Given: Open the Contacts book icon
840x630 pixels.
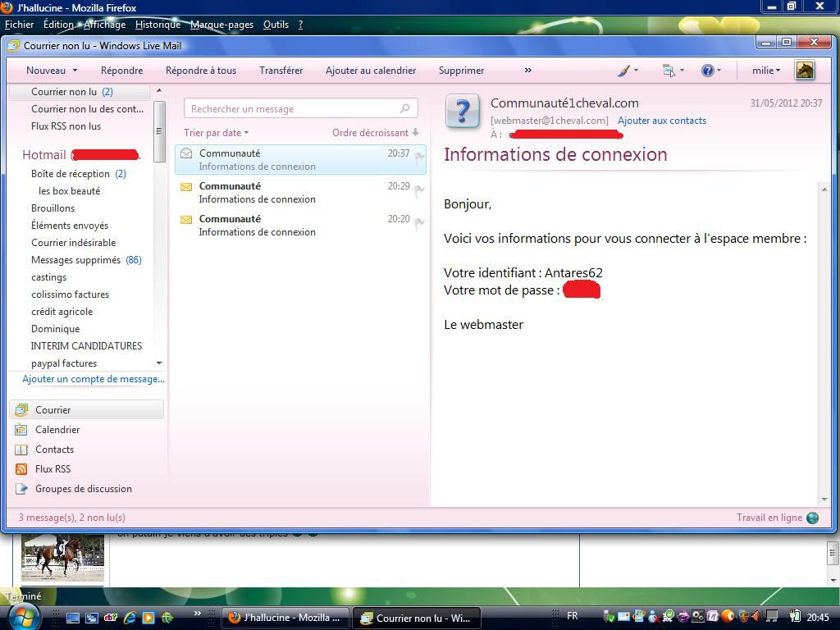Looking at the screenshot, I should pyautogui.click(x=21, y=450).
